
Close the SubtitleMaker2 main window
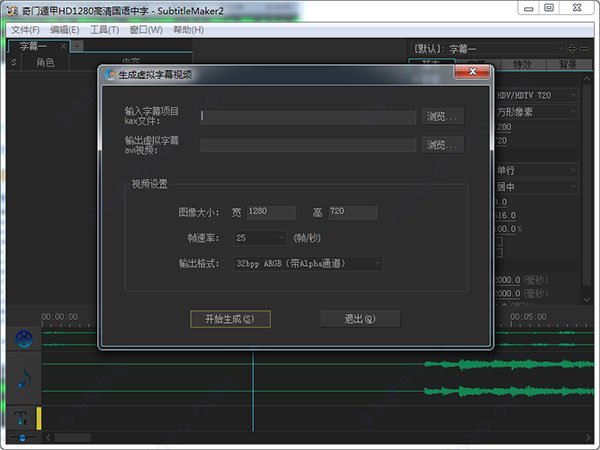tap(577, 8)
